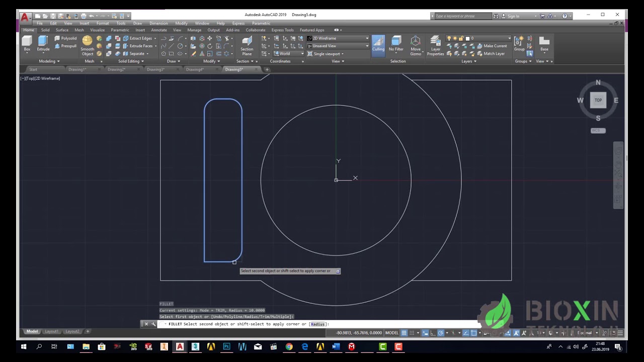Toggle snap mode in status bar
Screen dimensions: 644x362
click(413, 333)
